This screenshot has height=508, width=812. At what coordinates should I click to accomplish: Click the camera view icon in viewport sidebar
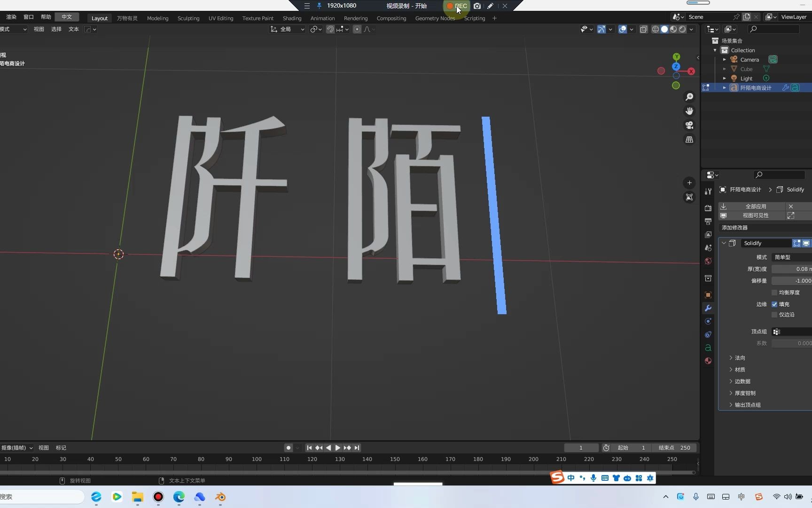click(x=689, y=125)
